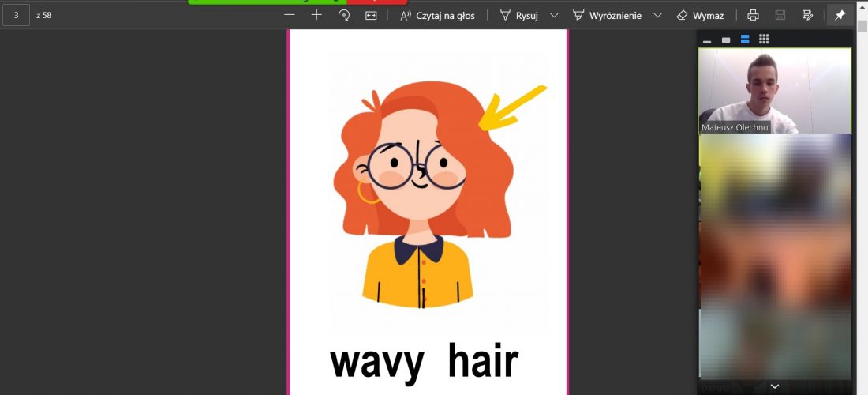Select the vertical strip video layout icon
This screenshot has height=395, width=868.
pos(745,39)
